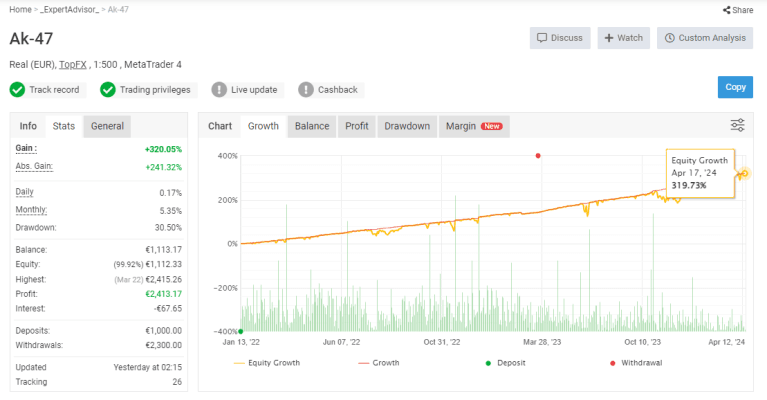Toggle Withdrawal markers in chart legend
Screen dimensions: 767x400
point(629,363)
